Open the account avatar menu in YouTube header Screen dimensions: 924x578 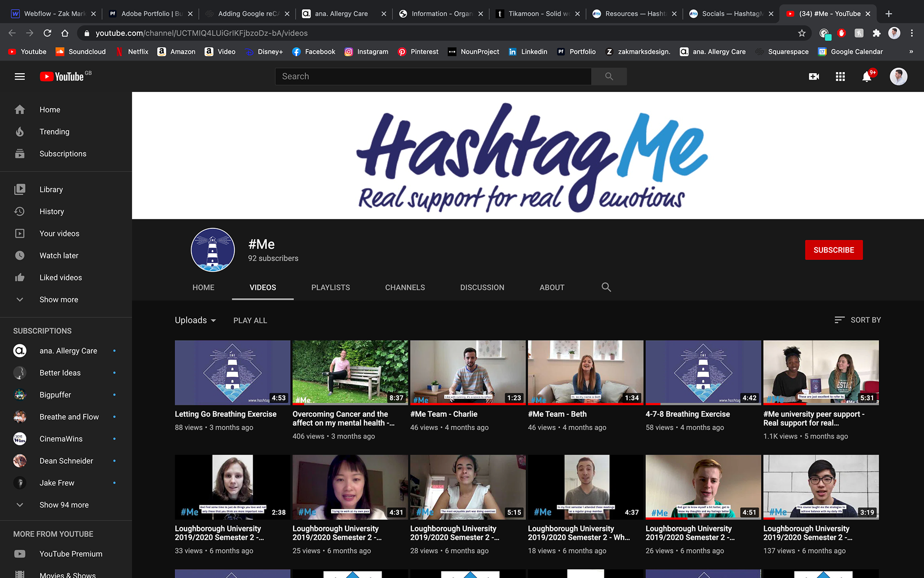898,77
